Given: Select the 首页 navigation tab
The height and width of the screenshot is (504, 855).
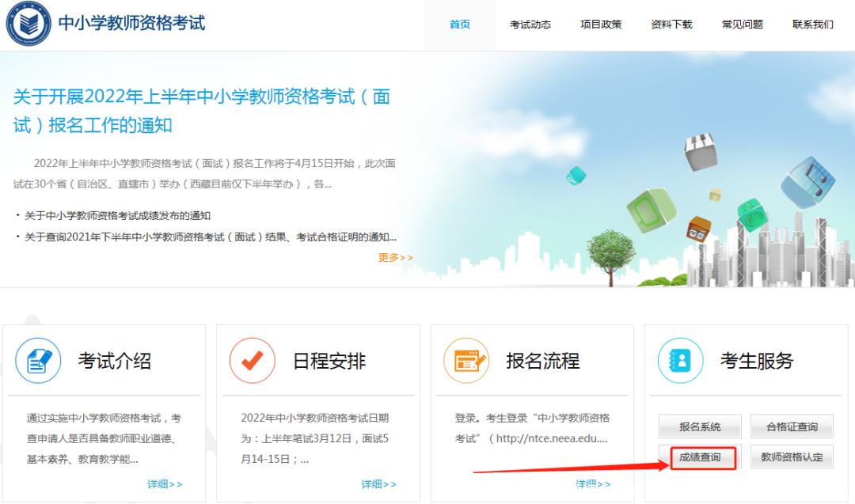Looking at the screenshot, I should click(460, 25).
